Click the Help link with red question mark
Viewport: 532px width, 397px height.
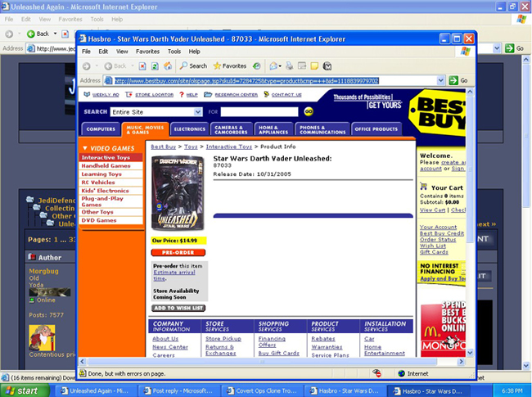[188, 95]
